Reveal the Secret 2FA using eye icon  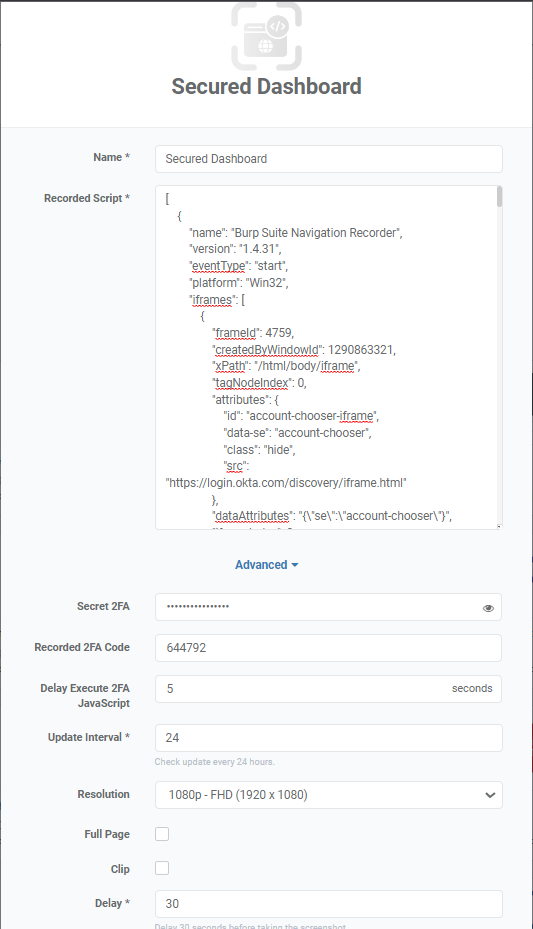(488, 608)
